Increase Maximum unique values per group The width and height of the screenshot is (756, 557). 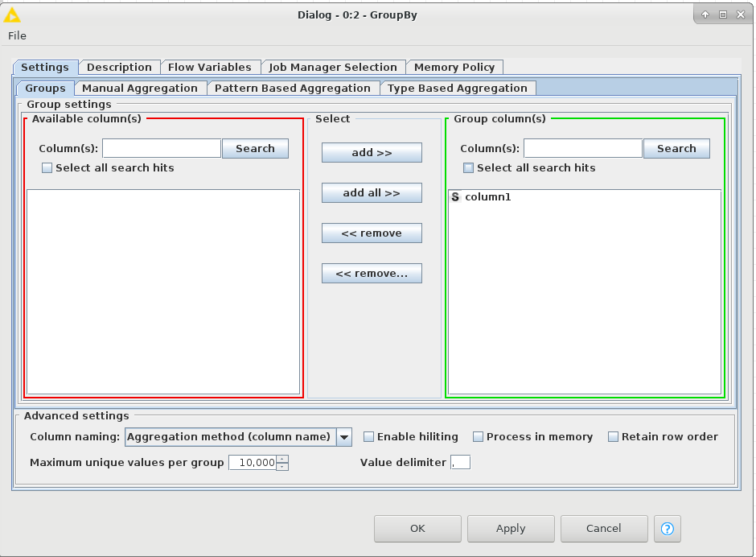click(x=283, y=459)
